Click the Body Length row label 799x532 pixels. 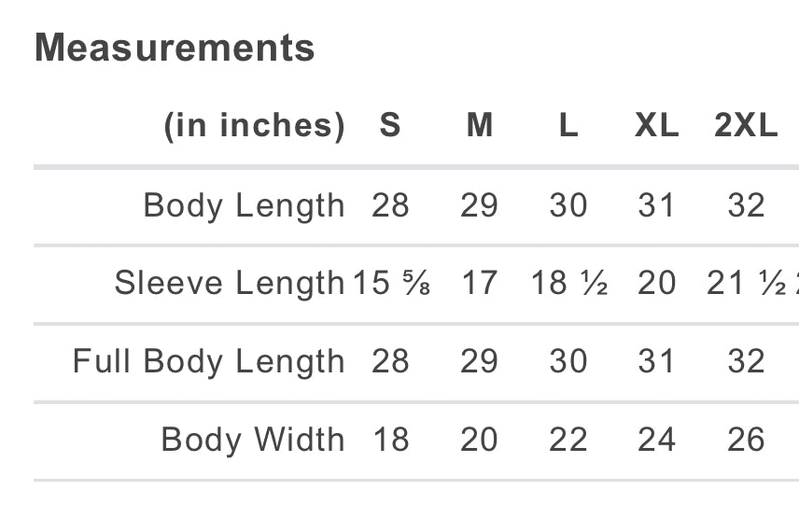pos(244,205)
